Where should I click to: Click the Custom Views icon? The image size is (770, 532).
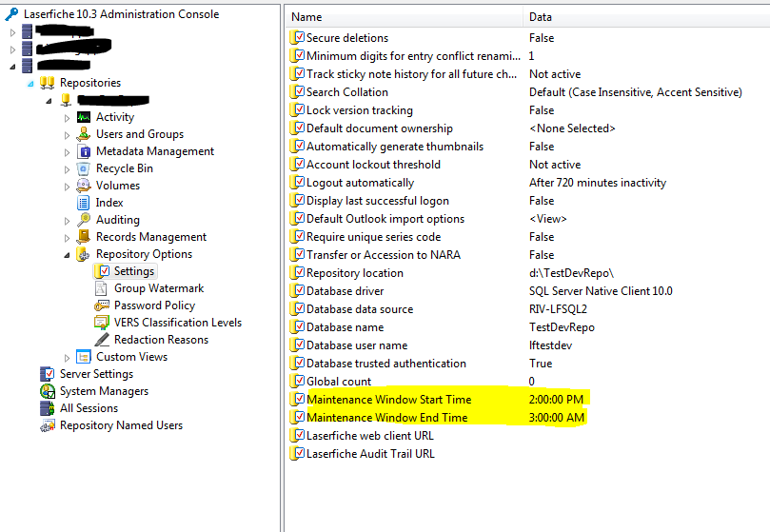click(x=84, y=357)
